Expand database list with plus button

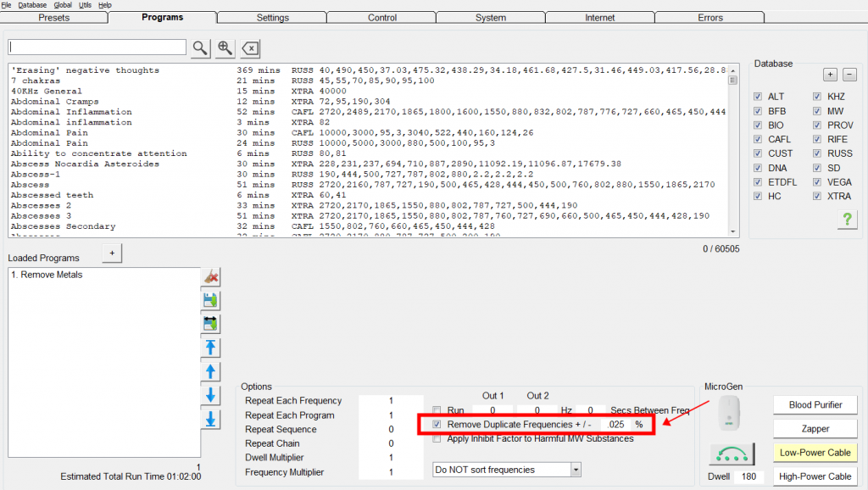tap(831, 75)
